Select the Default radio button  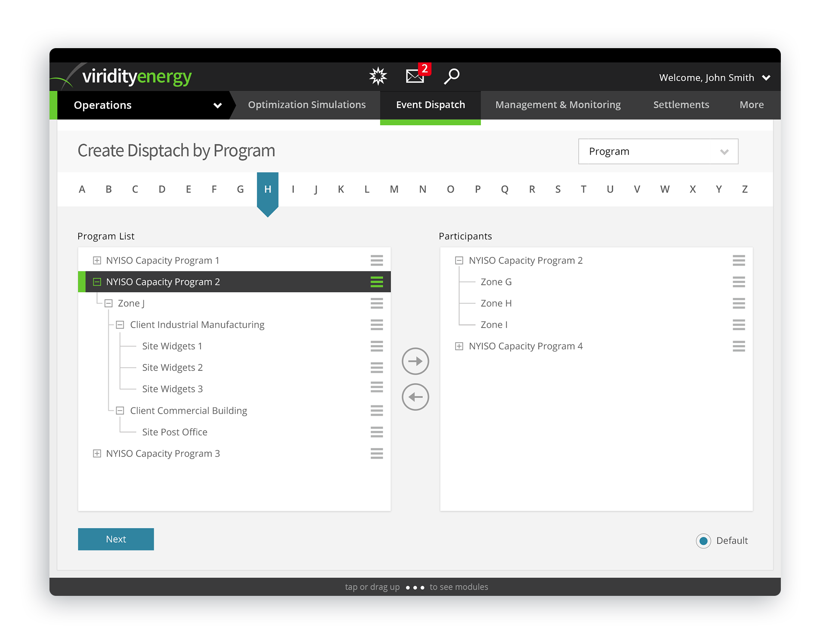(x=703, y=541)
